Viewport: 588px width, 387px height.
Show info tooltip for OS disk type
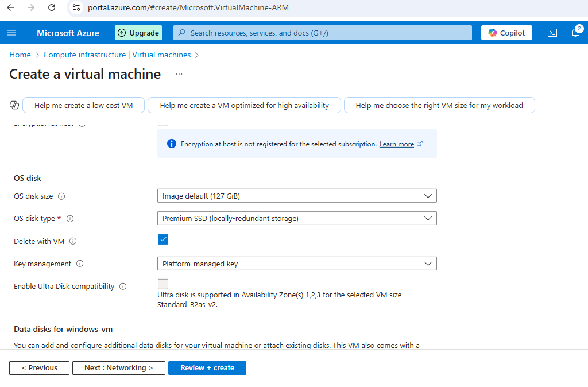70,219
